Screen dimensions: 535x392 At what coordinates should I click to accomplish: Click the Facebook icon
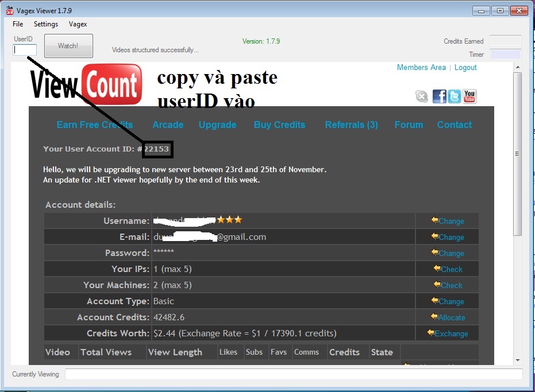[x=439, y=96]
